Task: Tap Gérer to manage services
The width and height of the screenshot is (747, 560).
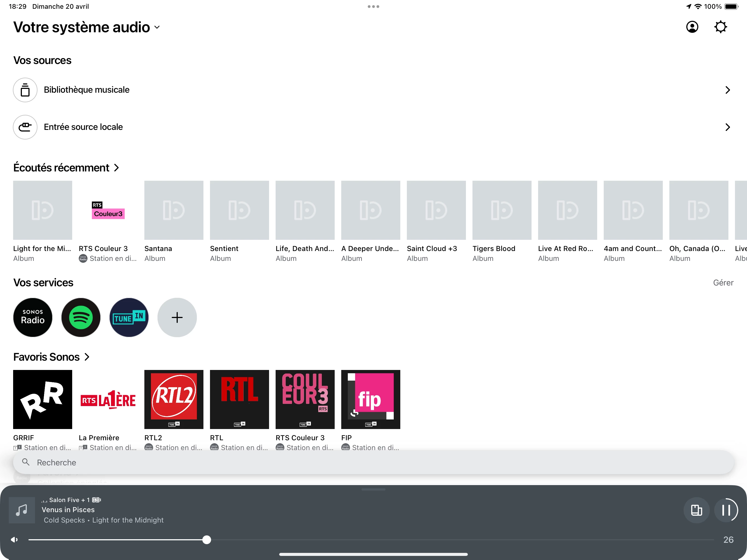Action: click(x=723, y=282)
